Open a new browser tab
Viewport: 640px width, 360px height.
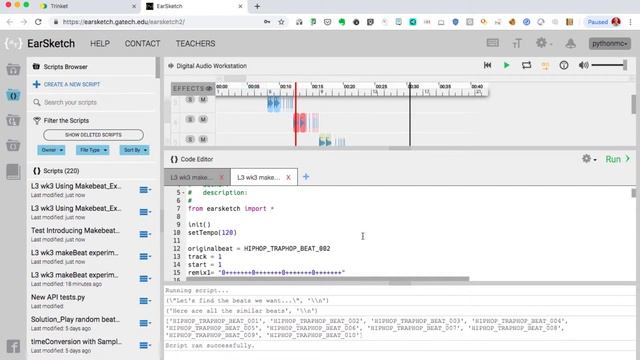tap(257, 6)
